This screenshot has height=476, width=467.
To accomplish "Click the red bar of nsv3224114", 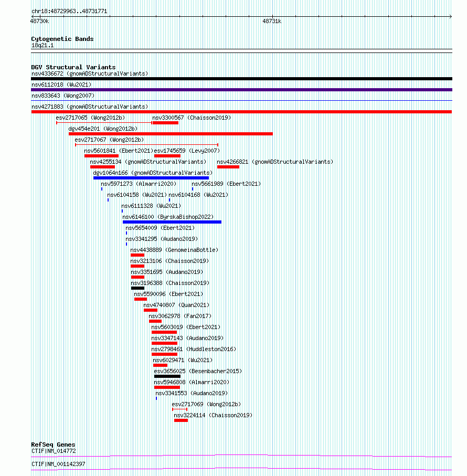I will tap(181, 421).
